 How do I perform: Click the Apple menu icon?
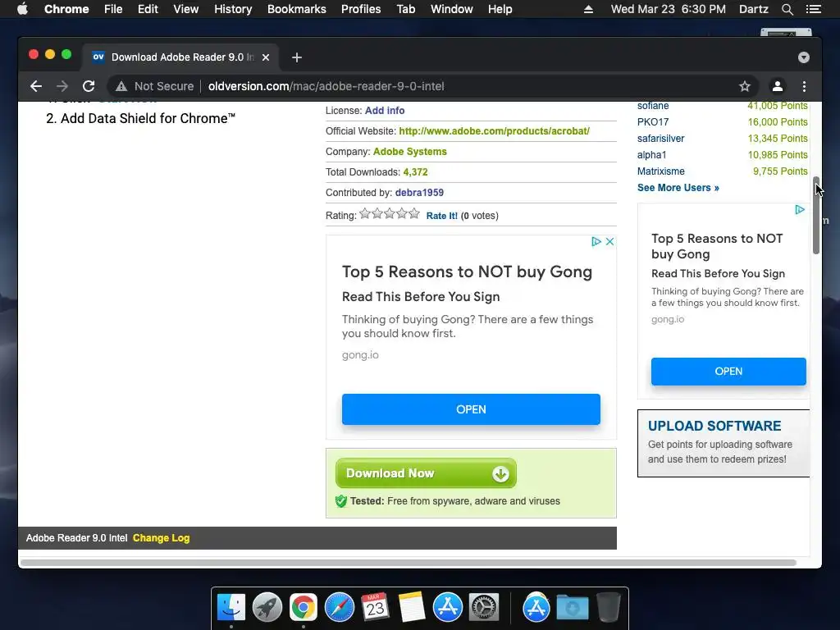22,9
